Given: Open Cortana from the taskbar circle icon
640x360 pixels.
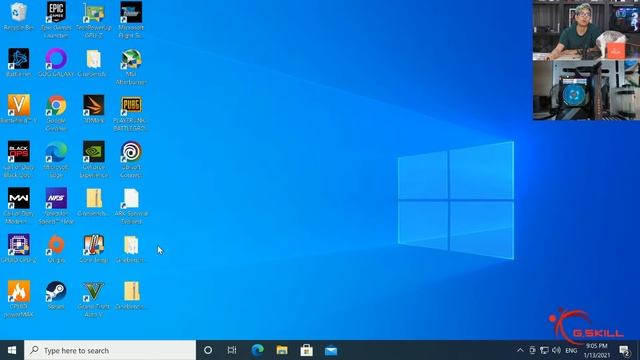Looking at the screenshot, I should pyautogui.click(x=208, y=350).
